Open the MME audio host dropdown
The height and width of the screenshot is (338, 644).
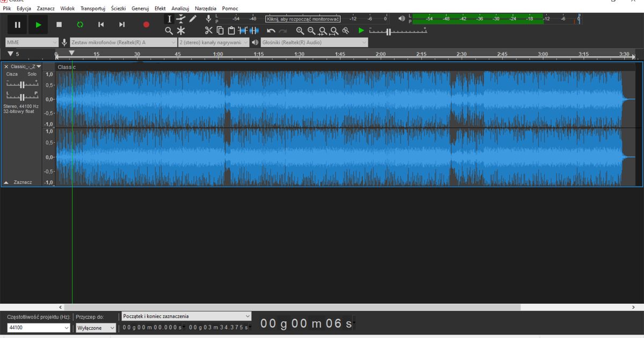[x=32, y=42]
